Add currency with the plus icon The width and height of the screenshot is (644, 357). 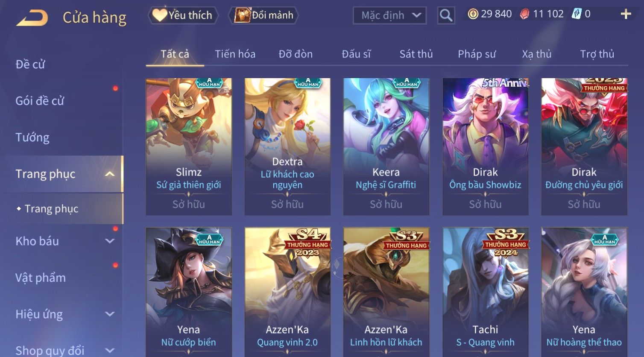point(626,14)
